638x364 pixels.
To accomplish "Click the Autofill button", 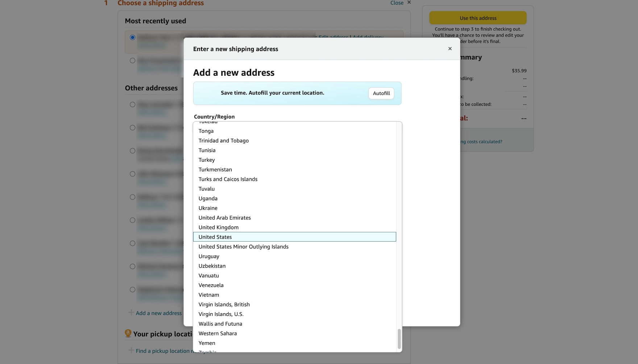I will tap(381, 93).
